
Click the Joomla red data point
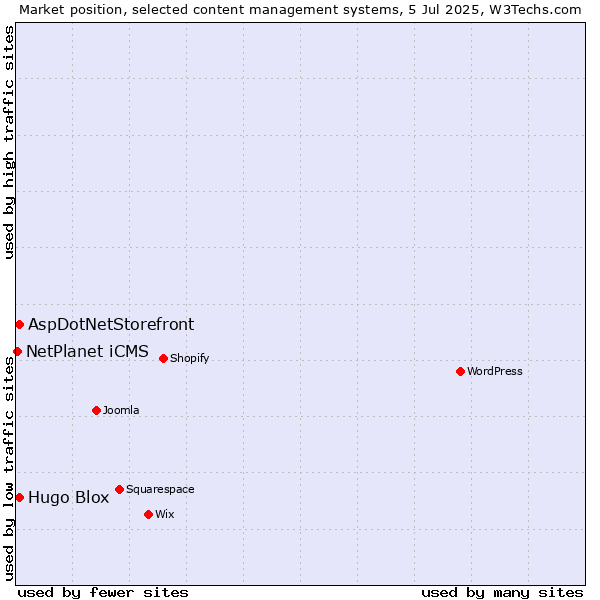pyautogui.click(x=96, y=411)
